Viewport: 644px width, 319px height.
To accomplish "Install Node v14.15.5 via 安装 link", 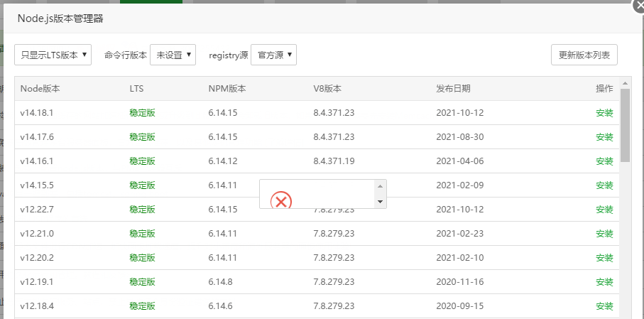I will coord(604,185).
